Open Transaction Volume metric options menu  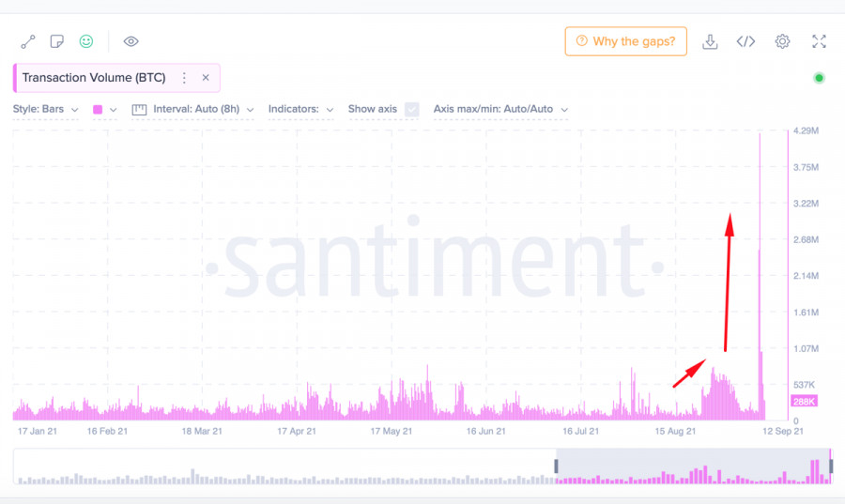[184, 78]
